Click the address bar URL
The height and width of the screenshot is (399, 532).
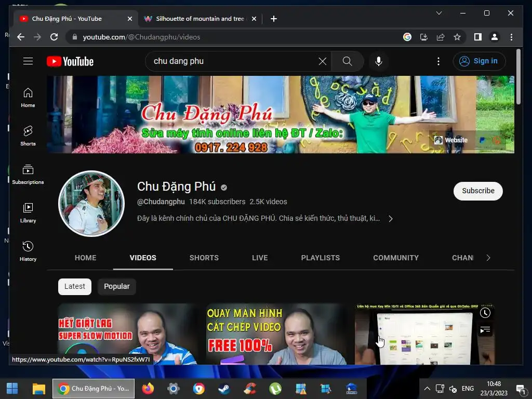point(141,37)
